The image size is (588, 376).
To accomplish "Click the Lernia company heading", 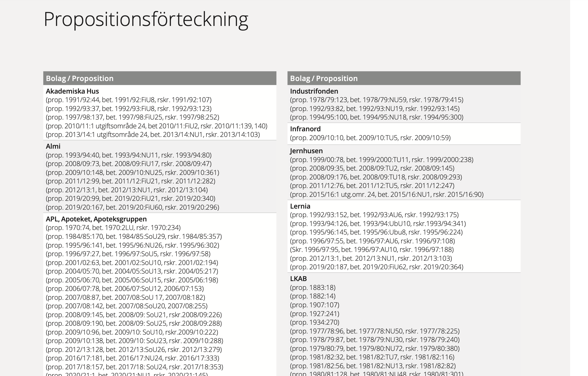I will click(x=300, y=206).
